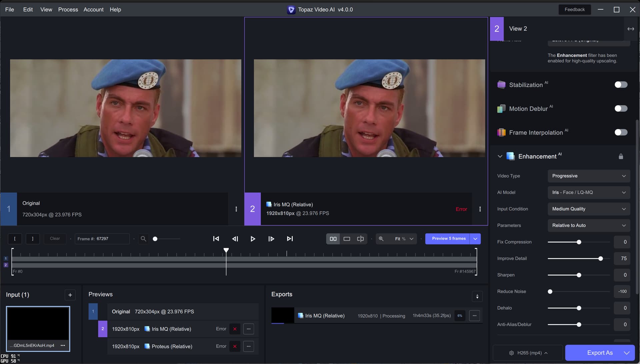Turn on Frame Interpolation
Viewport: 640px width, 364px height.
coord(621,133)
